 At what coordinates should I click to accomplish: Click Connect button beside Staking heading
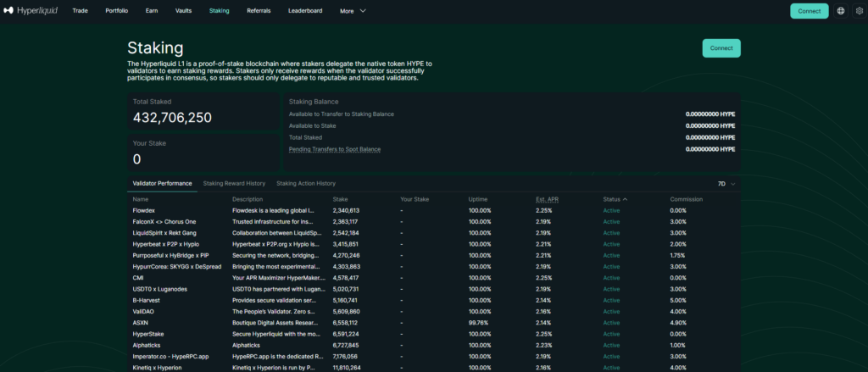coord(721,48)
